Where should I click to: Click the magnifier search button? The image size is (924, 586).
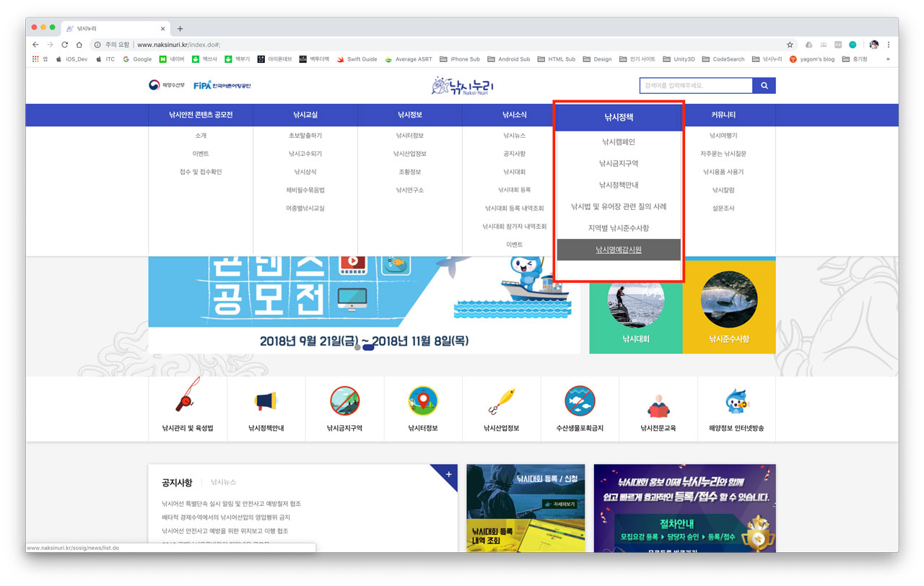[x=764, y=86]
